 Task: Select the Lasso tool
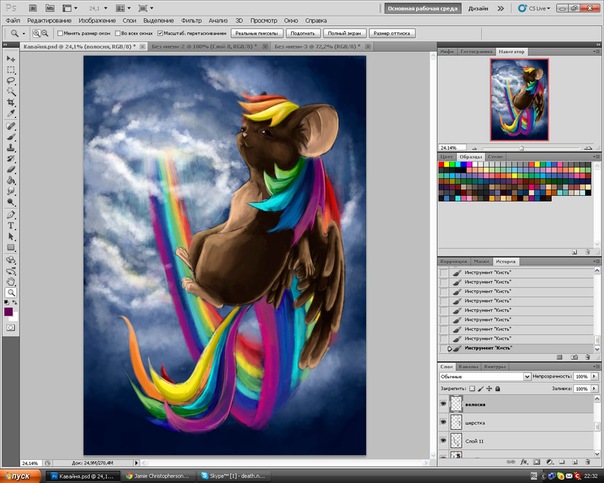tap(11, 81)
